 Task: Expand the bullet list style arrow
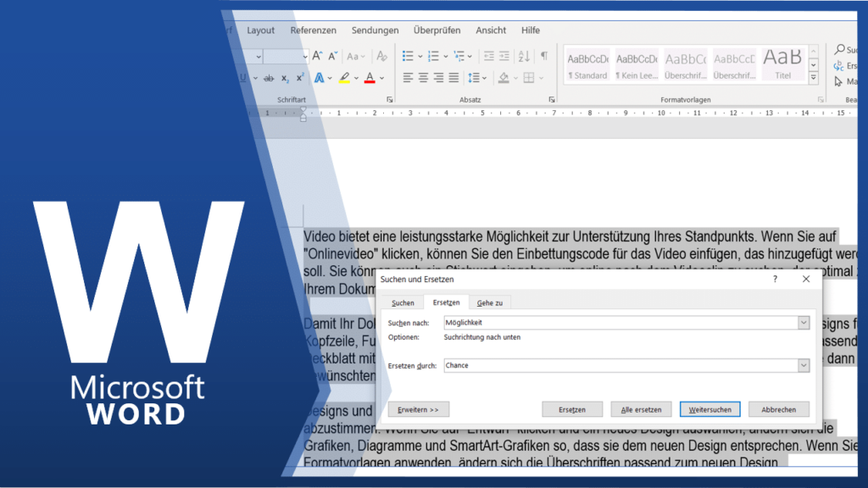[420, 57]
